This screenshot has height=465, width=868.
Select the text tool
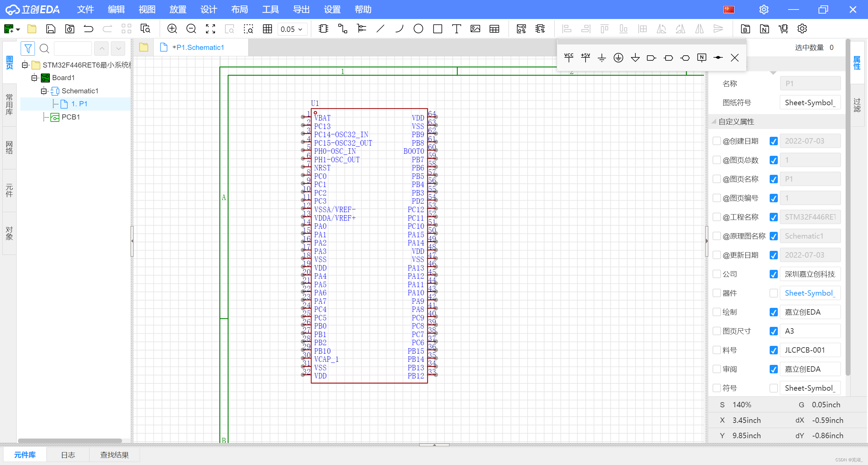[456, 29]
